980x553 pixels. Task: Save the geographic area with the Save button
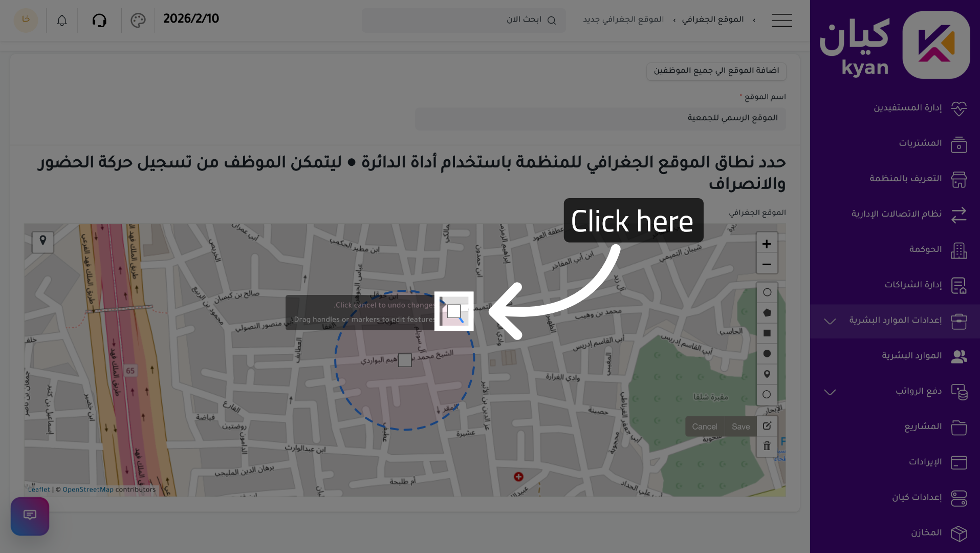tap(741, 426)
